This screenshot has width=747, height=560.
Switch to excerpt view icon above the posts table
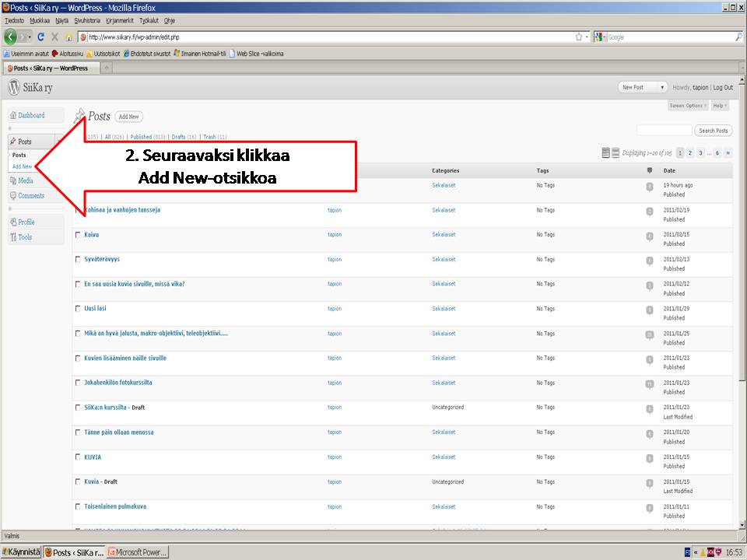(615, 153)
